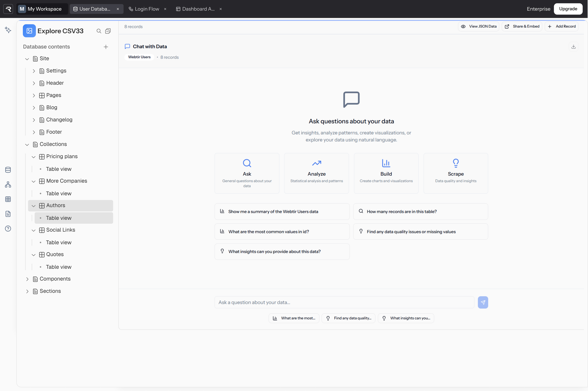The image size is (588, 391).
Task: Add new item to Database contents with the plus icon
Action: pos(106,47)
